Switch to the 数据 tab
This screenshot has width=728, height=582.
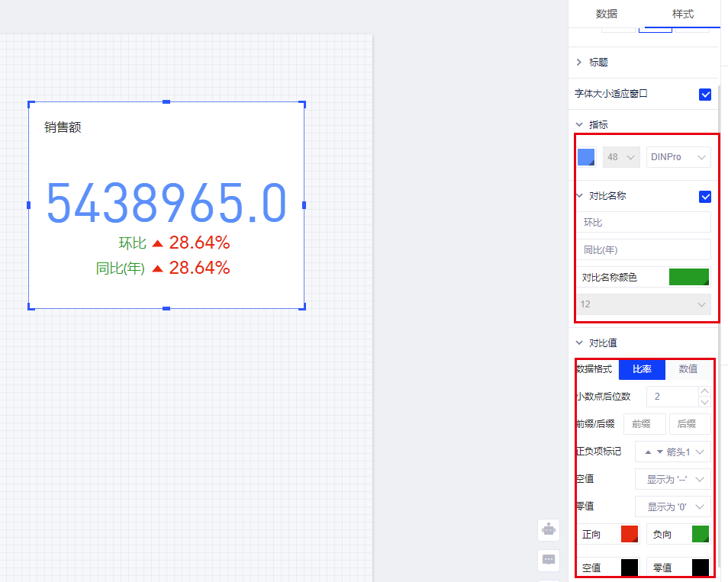[x=607, y=14]
